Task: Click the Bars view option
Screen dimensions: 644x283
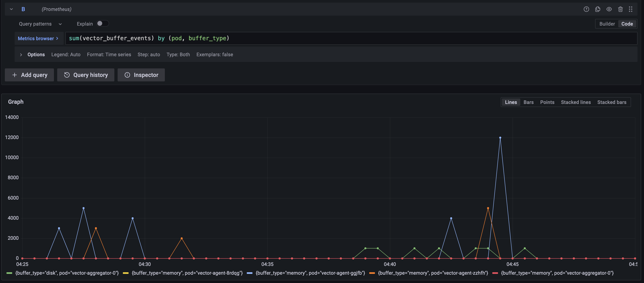Action: click(x=528, y=102)
